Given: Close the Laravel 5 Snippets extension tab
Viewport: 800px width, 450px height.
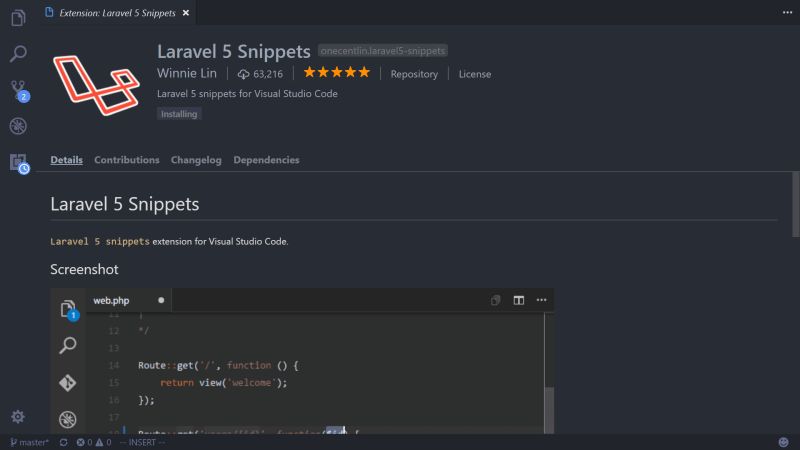Looking at the screenshot, I should [x=186, y=13].
